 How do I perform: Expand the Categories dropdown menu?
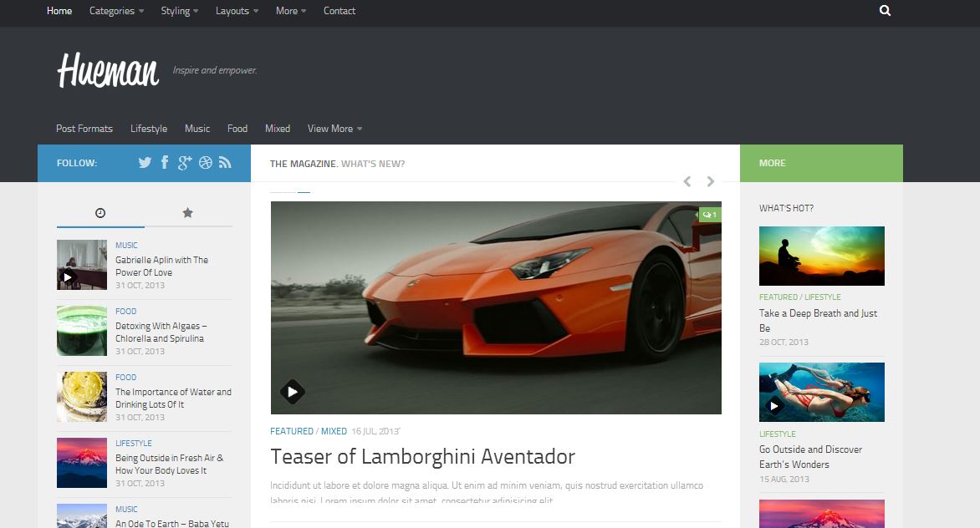click(116, 11)
